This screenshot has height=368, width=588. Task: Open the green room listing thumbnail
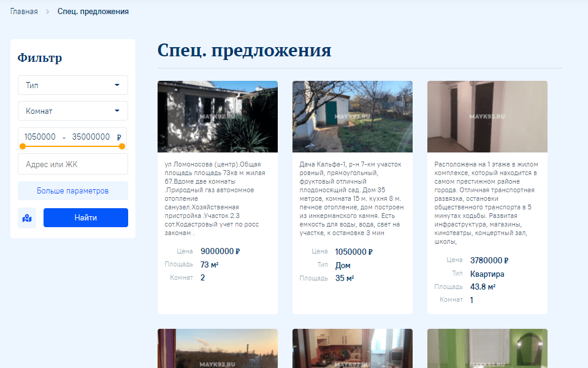[487, 348]
